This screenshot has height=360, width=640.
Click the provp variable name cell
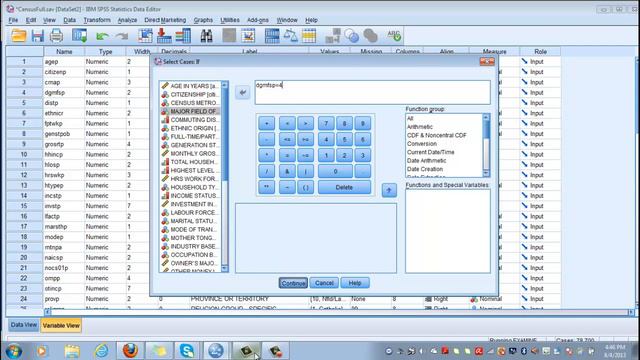tap(64, 299)
